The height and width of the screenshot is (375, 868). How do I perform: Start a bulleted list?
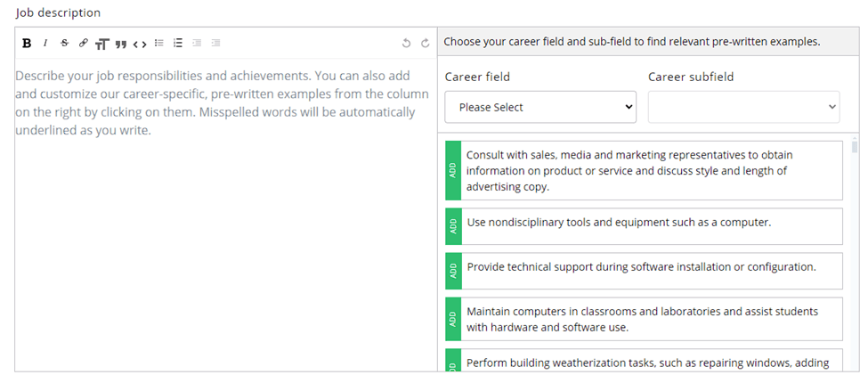[x=159, y=43]
